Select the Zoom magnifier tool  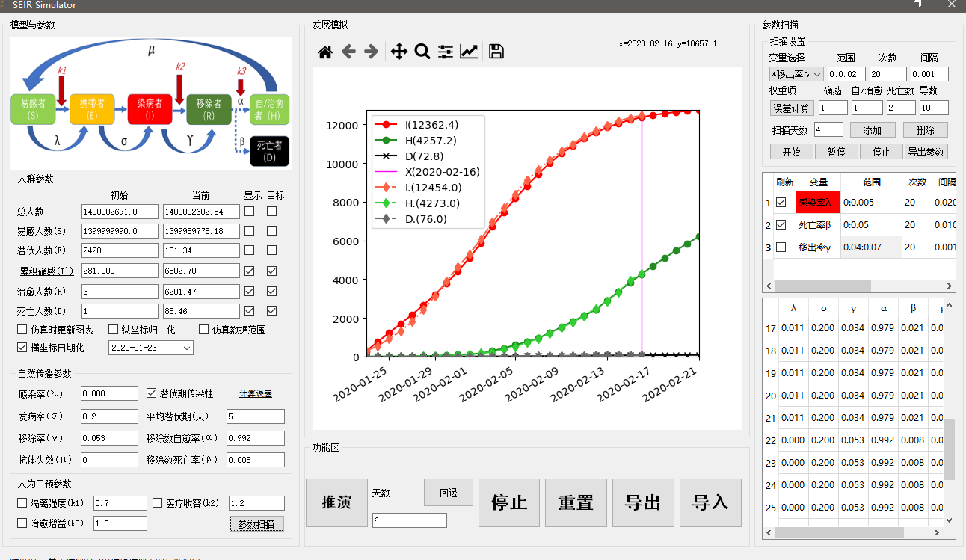[x=422, y=52]
